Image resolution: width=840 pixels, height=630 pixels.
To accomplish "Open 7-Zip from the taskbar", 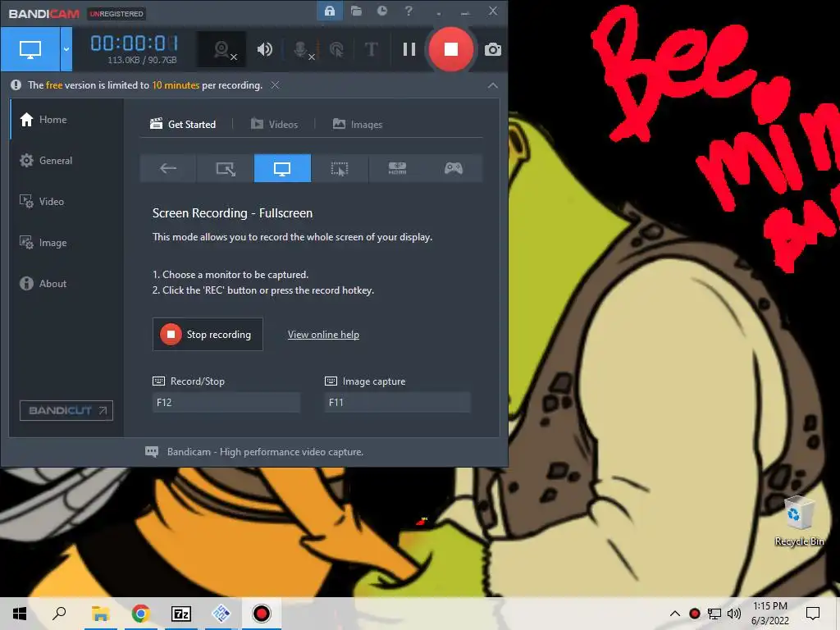I will pos(181,614).
